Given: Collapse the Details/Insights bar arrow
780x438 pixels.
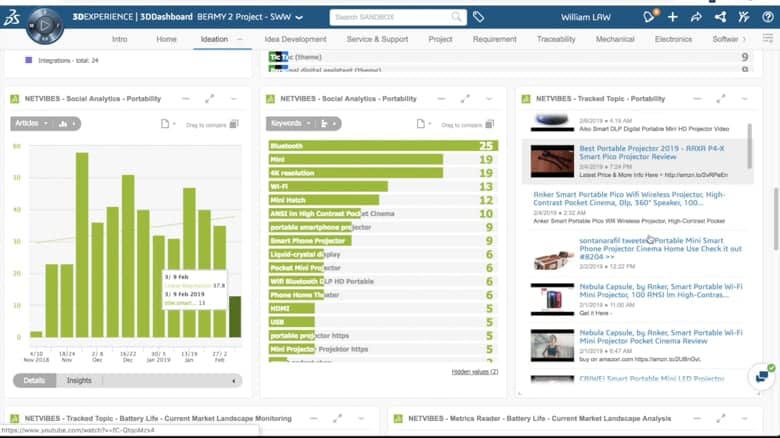Looking at the screenshot, I should (234, 381).
